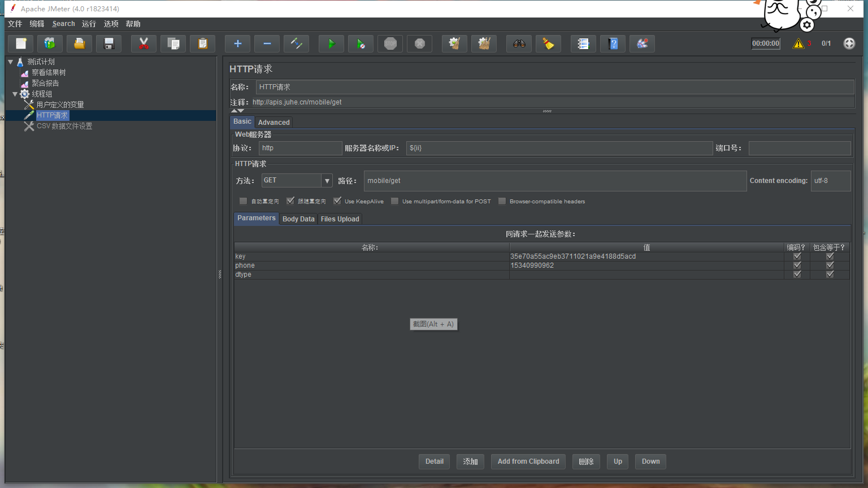Click the Open file folder icon

click(79, 43)
